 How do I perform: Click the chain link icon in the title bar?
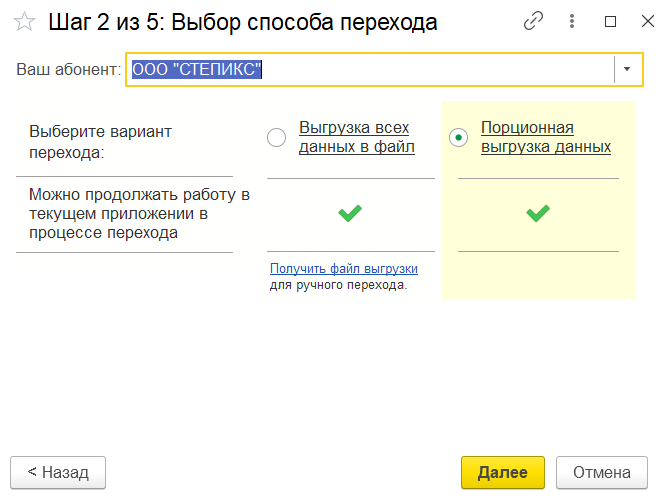point(534,22)
